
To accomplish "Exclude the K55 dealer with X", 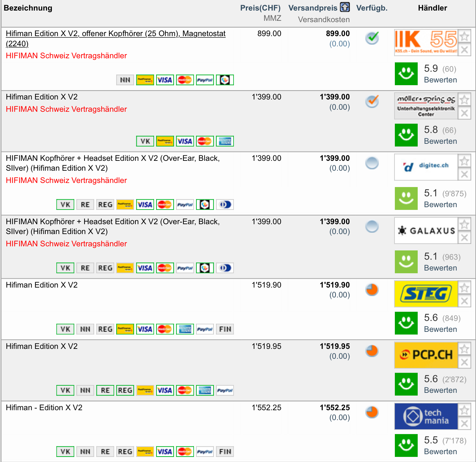I will [464, 50].
